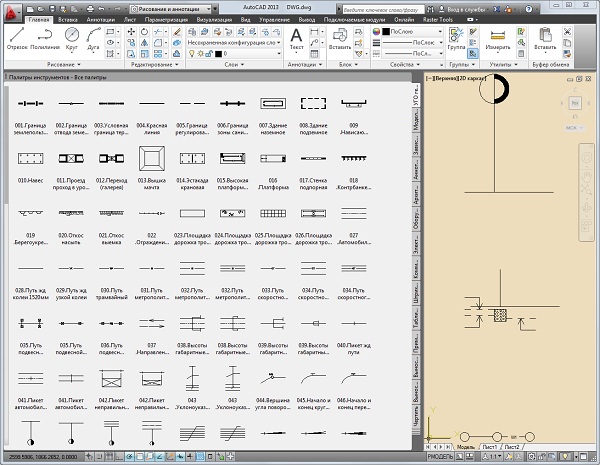This screenshot has height=465, width=600.
Task: Switch to the Вставка ribbon tab
Action: (69, 19)
